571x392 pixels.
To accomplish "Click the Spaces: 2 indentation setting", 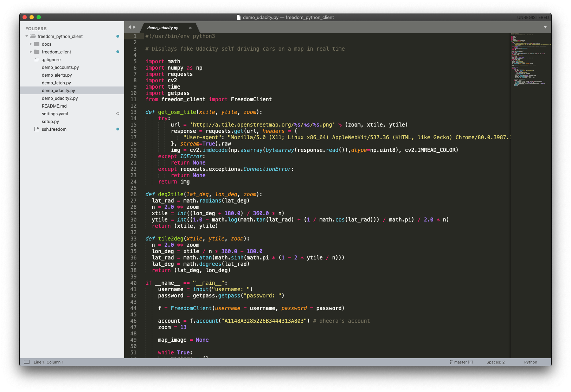I will click(x=495, y=362).
